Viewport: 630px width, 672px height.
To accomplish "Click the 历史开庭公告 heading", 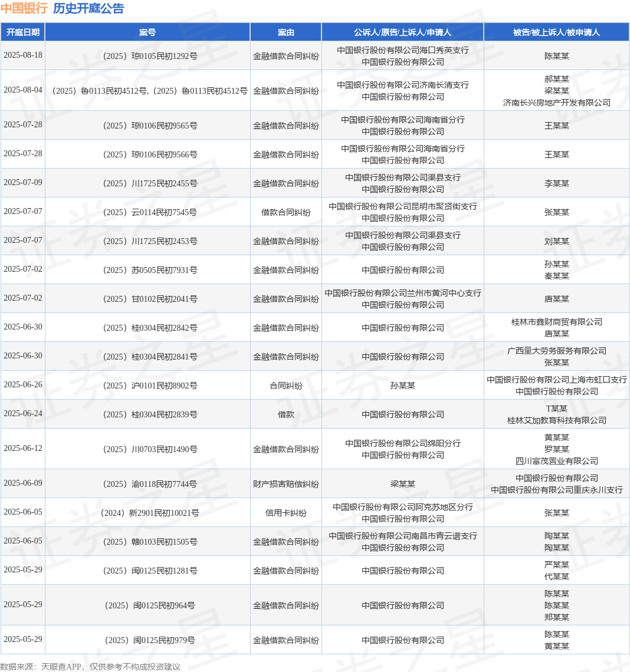I will click(x=88, y=9).
